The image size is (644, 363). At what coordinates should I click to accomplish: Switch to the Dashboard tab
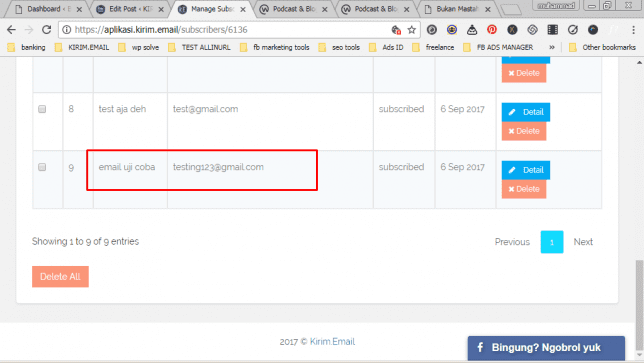click(x=47, y=9)
